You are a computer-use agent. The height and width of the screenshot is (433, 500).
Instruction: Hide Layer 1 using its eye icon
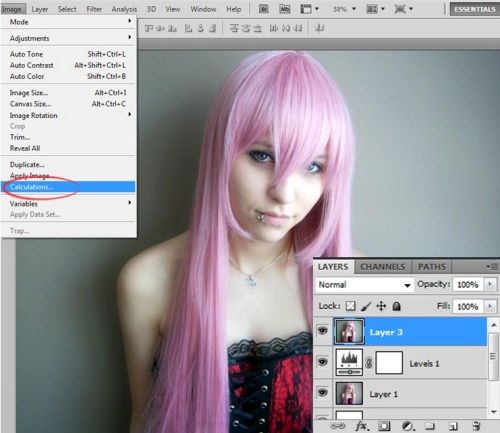pyautogui.click(x=322, y=393)
